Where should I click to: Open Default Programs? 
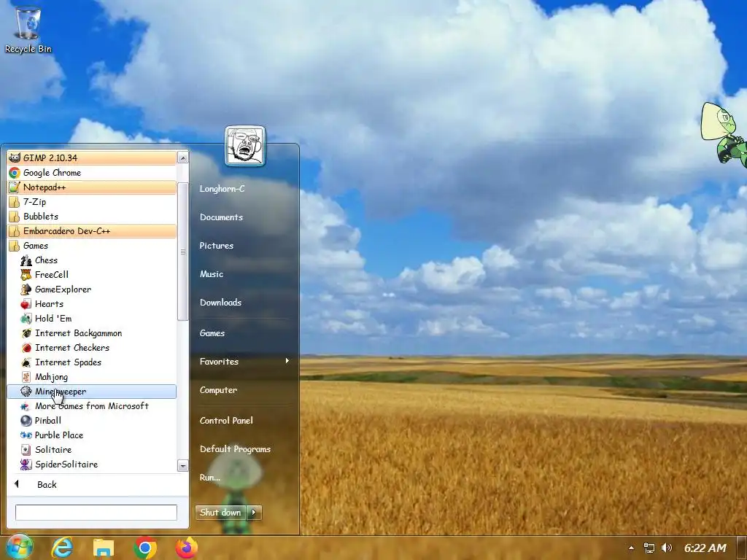pyautogui.click(x=244, y=449)
